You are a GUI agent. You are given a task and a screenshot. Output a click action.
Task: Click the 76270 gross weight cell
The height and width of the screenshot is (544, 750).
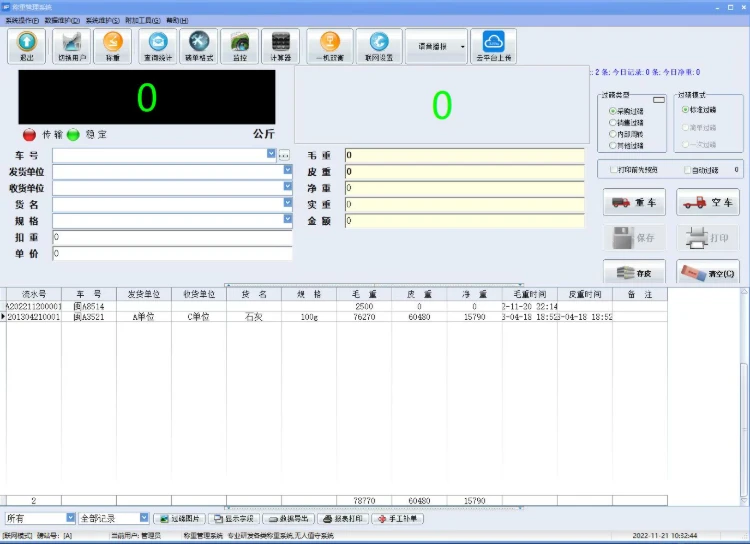point(364,317)
